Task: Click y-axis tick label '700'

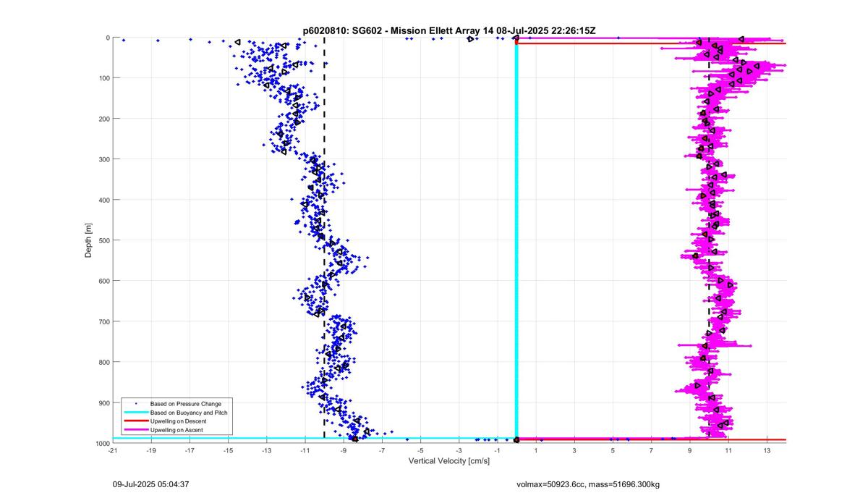Action: 103,321
